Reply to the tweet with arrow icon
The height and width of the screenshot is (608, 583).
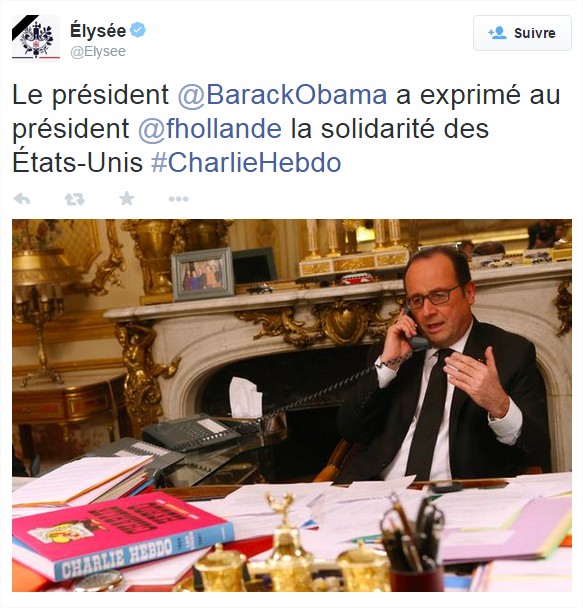click(x=22, y=199)
